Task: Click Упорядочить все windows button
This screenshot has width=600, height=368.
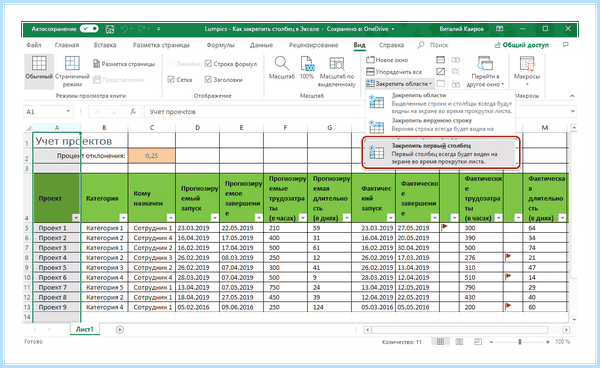Action: click(x=394, y=72)
